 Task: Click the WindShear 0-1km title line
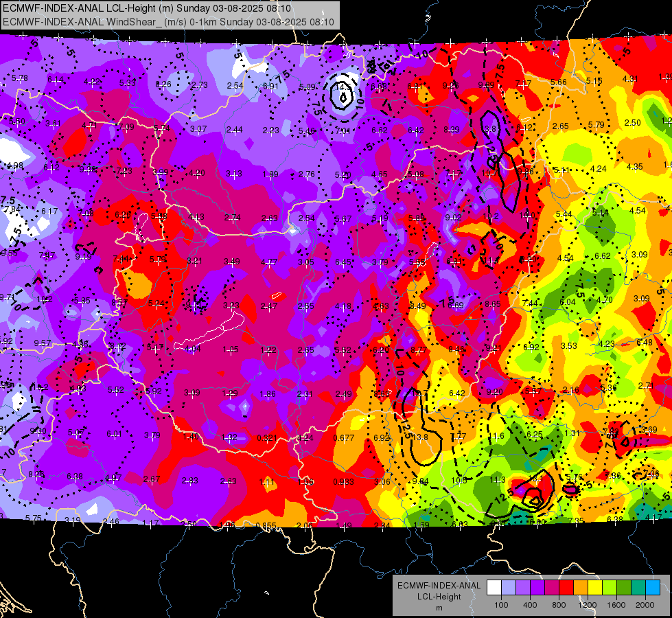168,22
